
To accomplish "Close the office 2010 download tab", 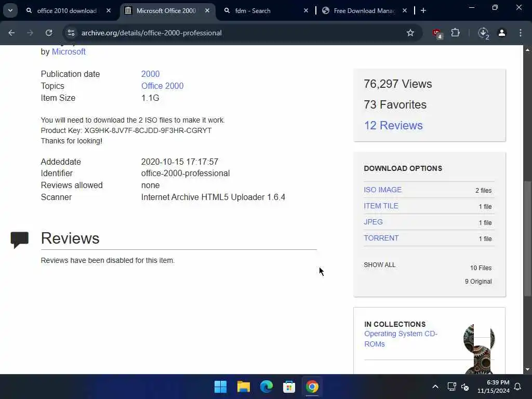I will (x=109, y=10).
